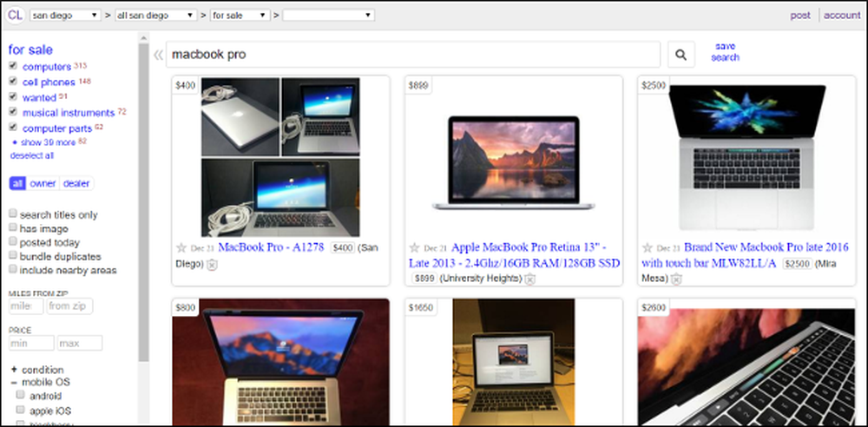Open the musical instruments category link
The width and height of the screenshot is (868, 427).
click(69, 113)
